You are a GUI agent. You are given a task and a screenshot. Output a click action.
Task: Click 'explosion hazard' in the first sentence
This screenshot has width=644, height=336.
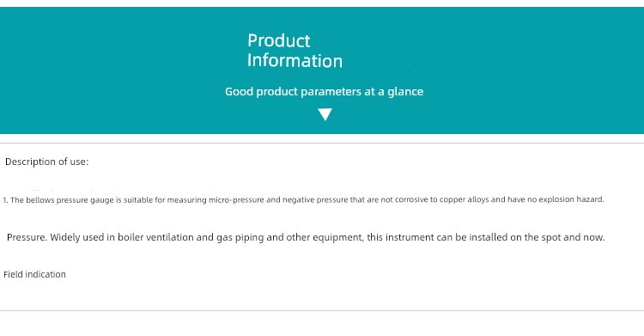click(571, 199)
